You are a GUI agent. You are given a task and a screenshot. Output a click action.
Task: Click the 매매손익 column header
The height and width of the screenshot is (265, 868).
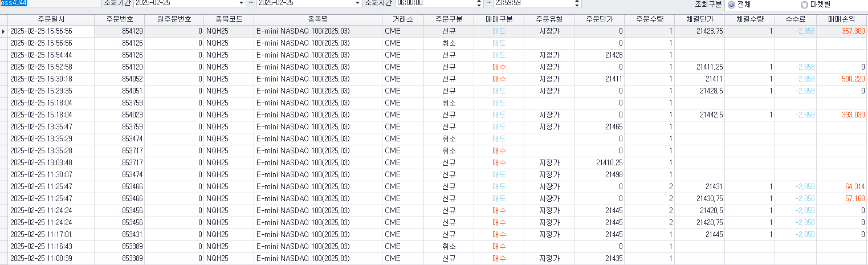(x=842, y=19)
